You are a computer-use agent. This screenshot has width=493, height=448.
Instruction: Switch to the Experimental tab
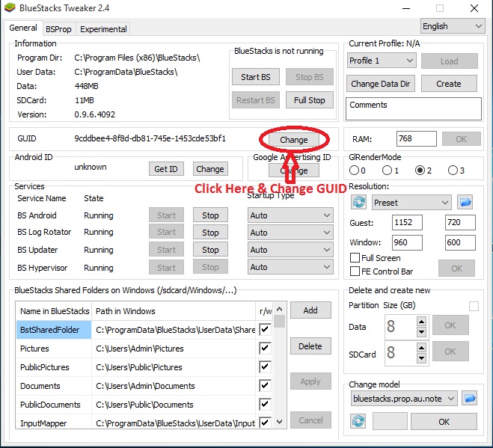pos(103,29)
